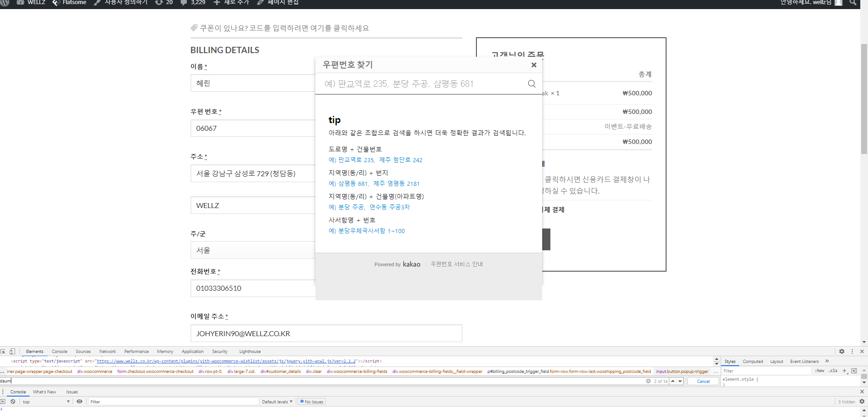Focus the postcode address search input
The width and height of the screenshot is (868, 417).
click(x=422, y=84)
